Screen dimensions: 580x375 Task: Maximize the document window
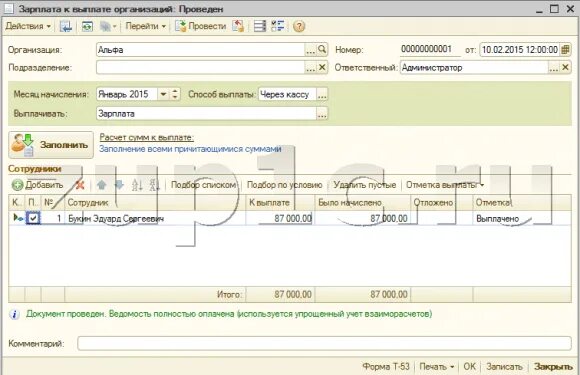554,9
